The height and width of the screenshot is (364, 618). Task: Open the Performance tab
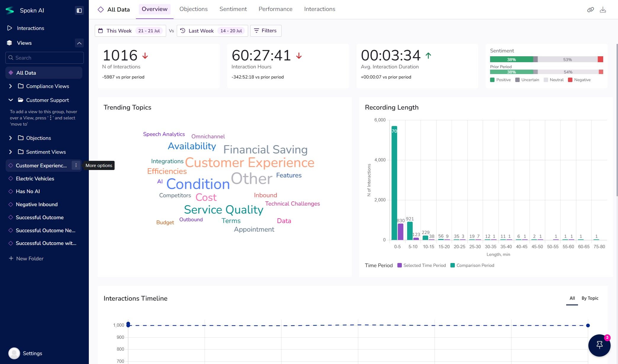point(275,9)
